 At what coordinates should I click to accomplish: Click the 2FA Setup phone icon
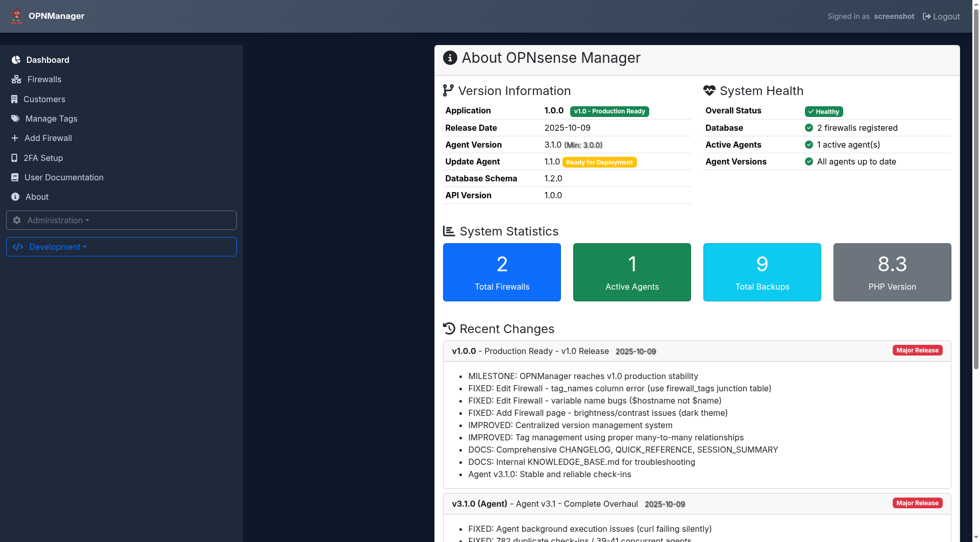point(14,158)
